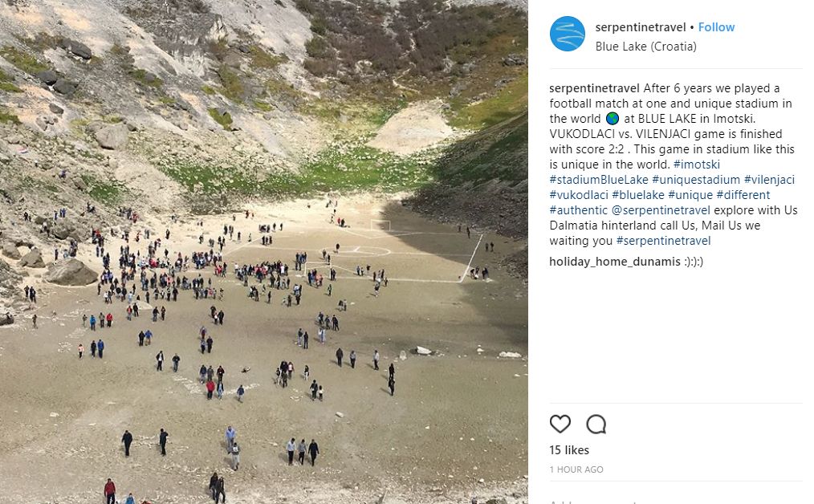Open the #unique hashtag
The image size is (814, 504).
click(690, 195)
